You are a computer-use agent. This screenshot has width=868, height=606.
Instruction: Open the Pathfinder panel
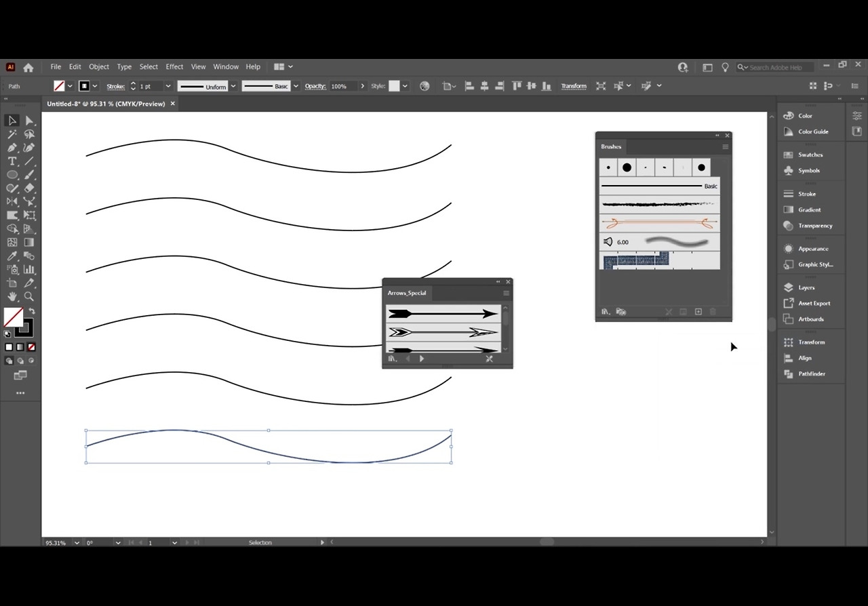[811, 373]
